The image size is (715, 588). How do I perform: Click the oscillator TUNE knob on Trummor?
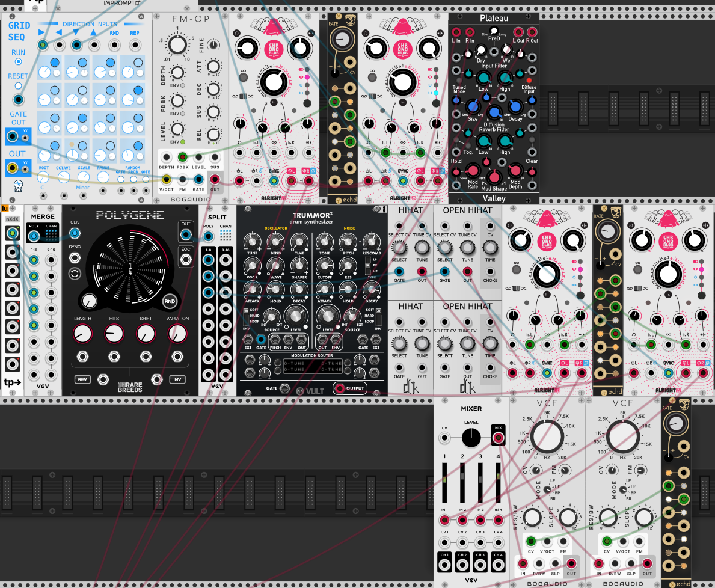(x=252, y=241)
